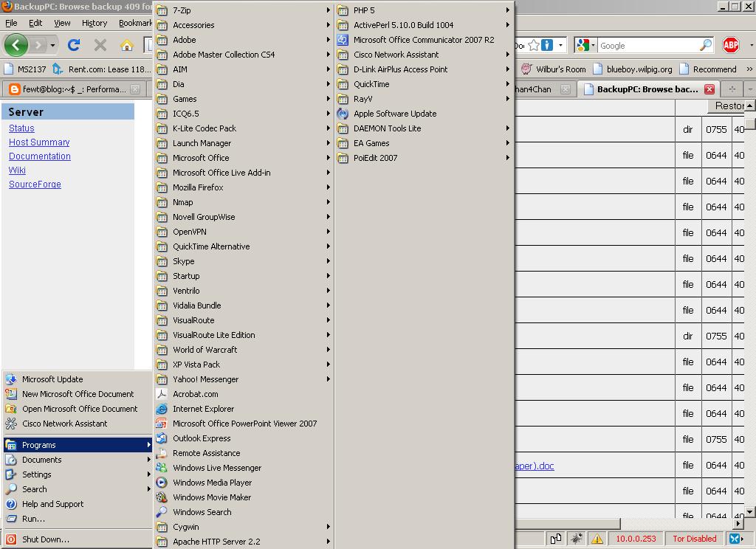Open the Documentation link
Viewport: 756px width, 549px height.
pos(40,156)
